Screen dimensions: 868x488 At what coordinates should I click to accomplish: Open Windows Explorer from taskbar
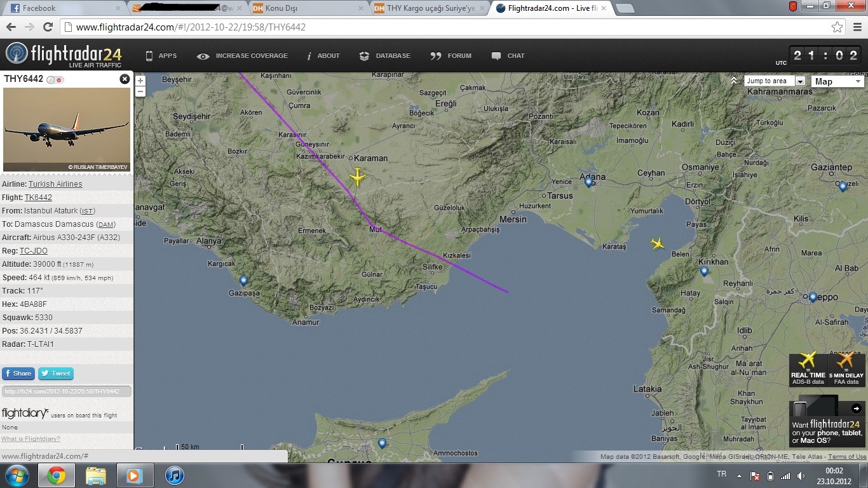click(x=96, y=475)
